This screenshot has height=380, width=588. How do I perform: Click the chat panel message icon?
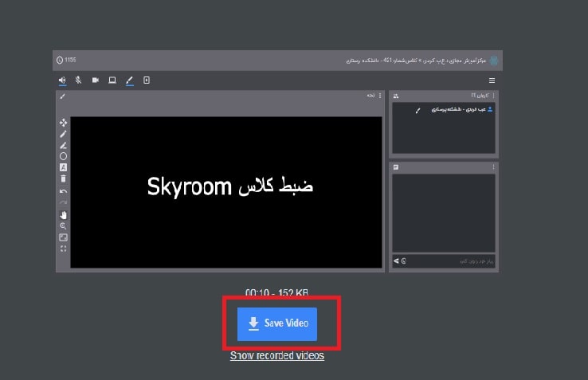pos(396,167)
